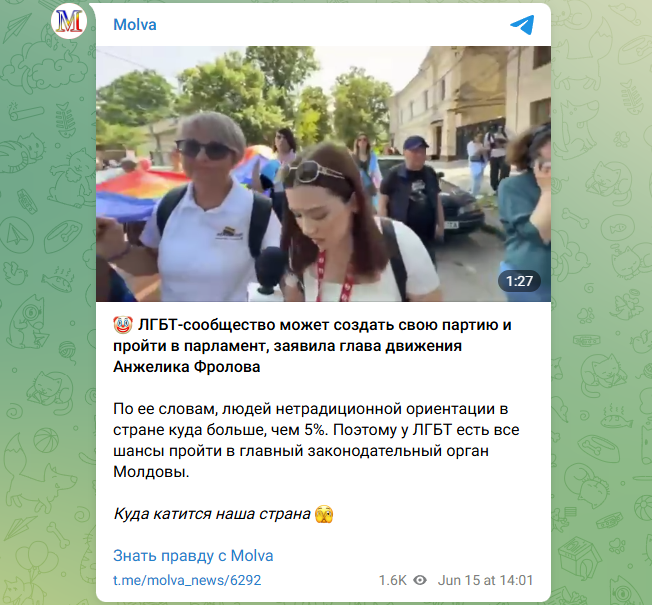
Task: Open the Molva channel avatar
Action: click(x=69, y=21)
